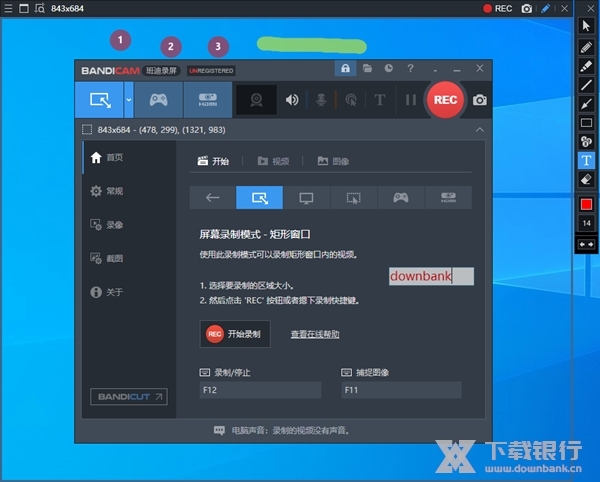Screen dimensions: 600x482
Task: Select the line drawing tool
Action: pyautogui.click(x=586, y=85)
